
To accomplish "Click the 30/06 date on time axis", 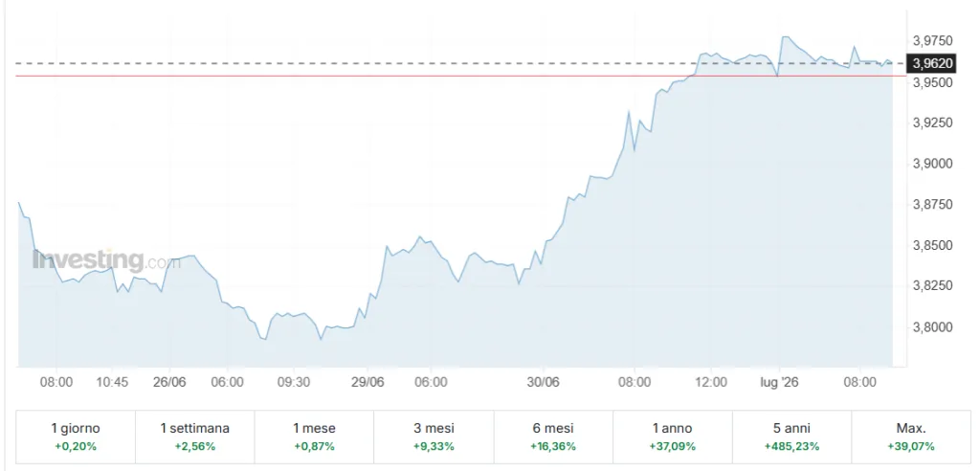I will point(544,382).
